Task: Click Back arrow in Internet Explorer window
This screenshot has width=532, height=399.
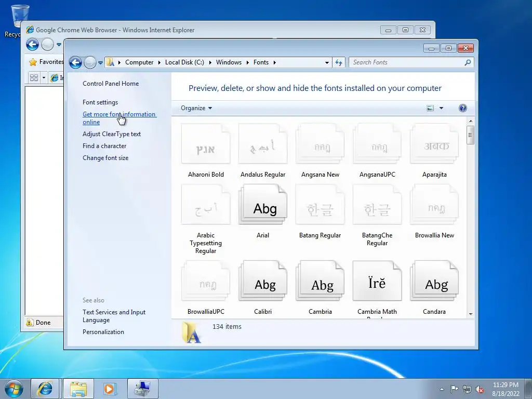Action: coord(33,44)
